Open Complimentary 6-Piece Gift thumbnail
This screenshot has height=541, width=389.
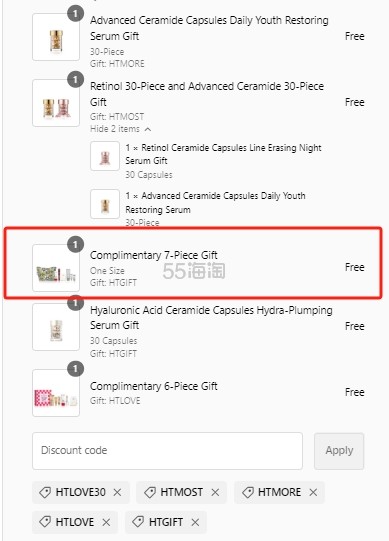[x=56, y=393]
